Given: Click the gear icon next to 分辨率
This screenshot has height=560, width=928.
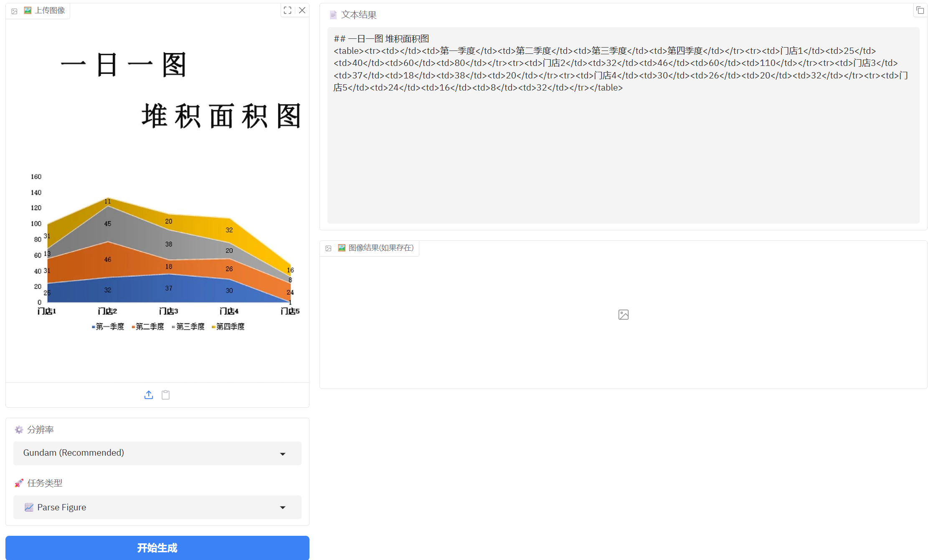Looking at the screenshot, I should tap(19, 430).
